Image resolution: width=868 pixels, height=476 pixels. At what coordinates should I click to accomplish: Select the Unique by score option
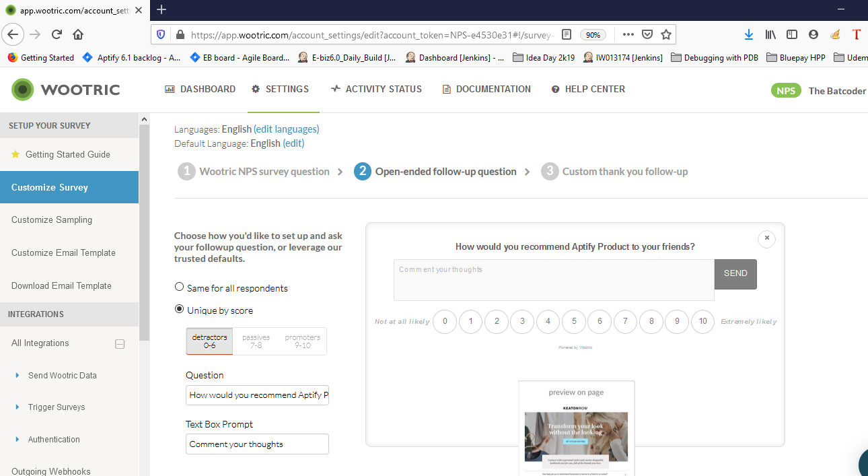(180, 310)
